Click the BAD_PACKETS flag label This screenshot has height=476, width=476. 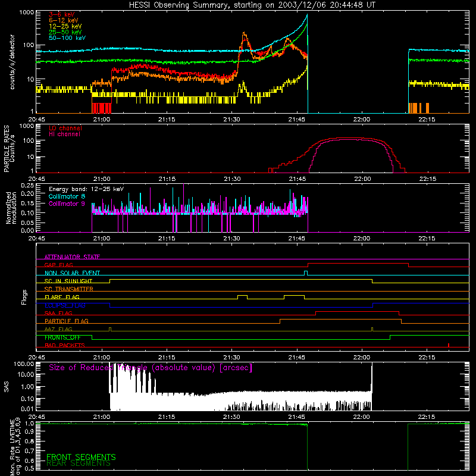65,345
